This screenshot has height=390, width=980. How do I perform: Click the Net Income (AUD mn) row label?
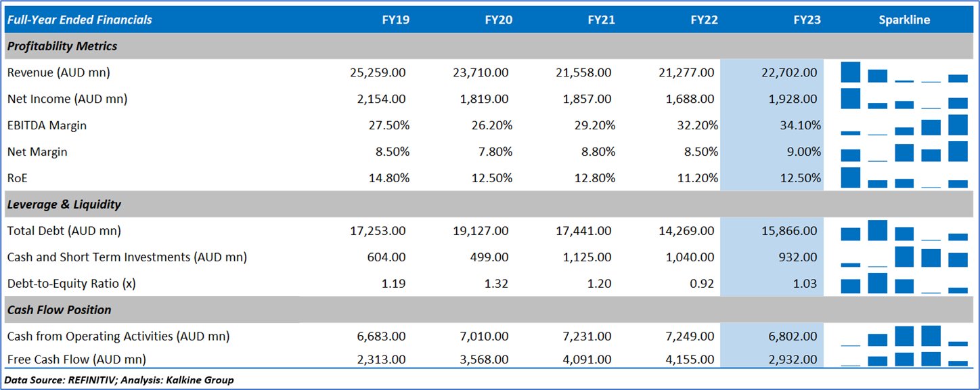(x=67, y=99)
